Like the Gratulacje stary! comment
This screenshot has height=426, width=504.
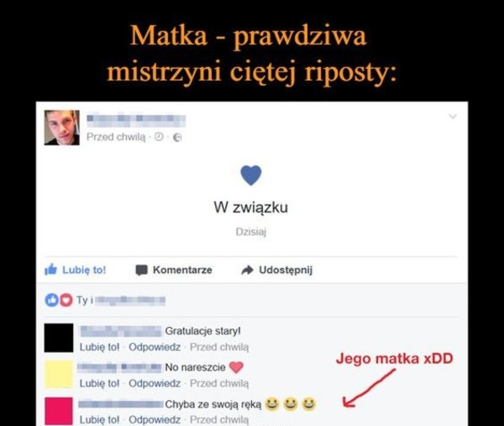(x=99, y=347)
